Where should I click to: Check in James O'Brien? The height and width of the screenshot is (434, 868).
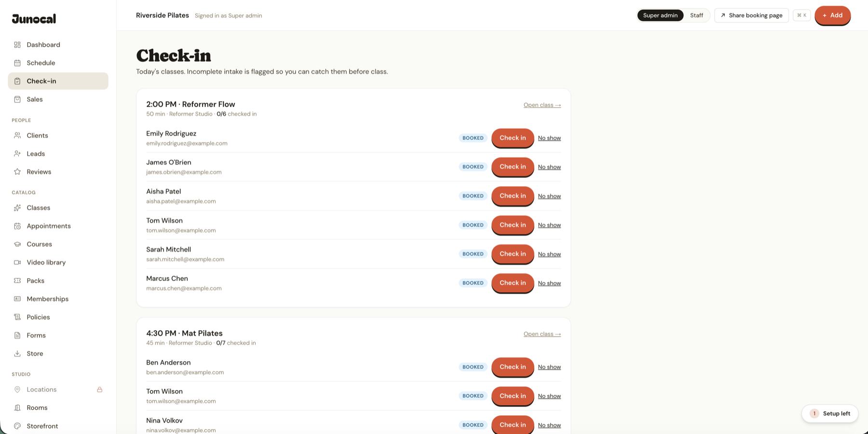513,167
